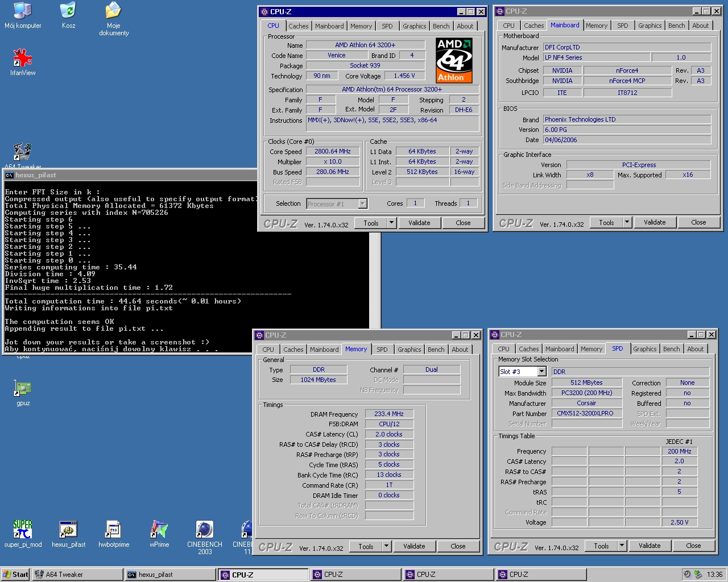The height and width of the screenshot is (582, 728).
Task: Click the Tools button in the Memory window
Action: 366,547
